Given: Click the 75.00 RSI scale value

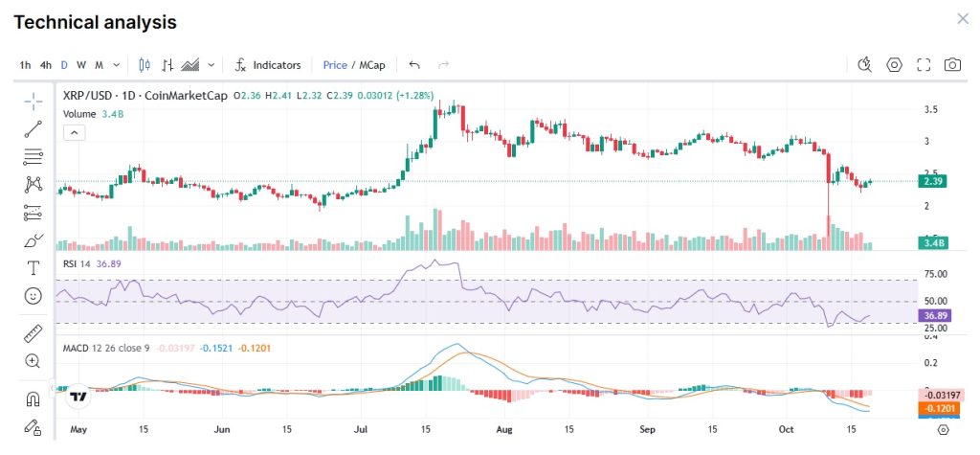Looking at the screenshot, I should pyautogui.click(x=936, y=274).
